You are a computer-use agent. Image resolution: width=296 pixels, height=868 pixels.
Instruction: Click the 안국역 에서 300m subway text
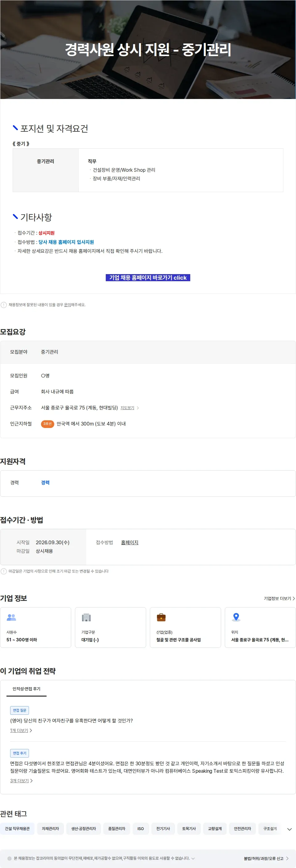pos(91,424)
